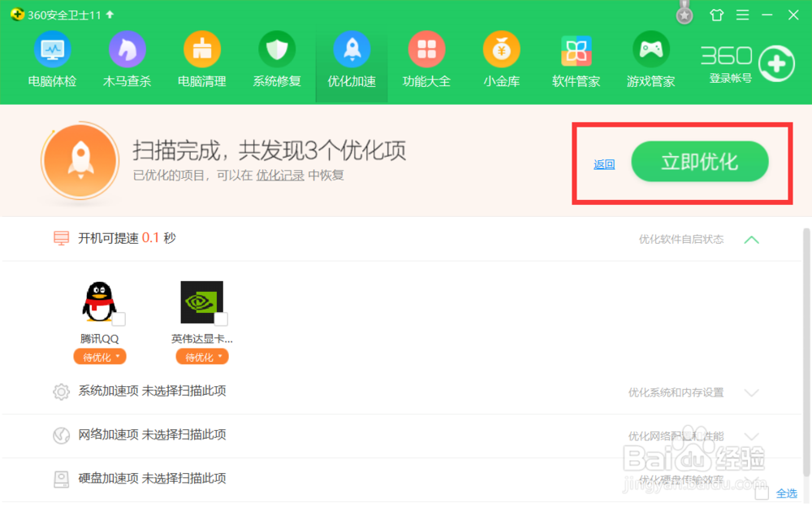Switch to the 优化加速 tab
This screenshot has width=812, height=512.
352,59
